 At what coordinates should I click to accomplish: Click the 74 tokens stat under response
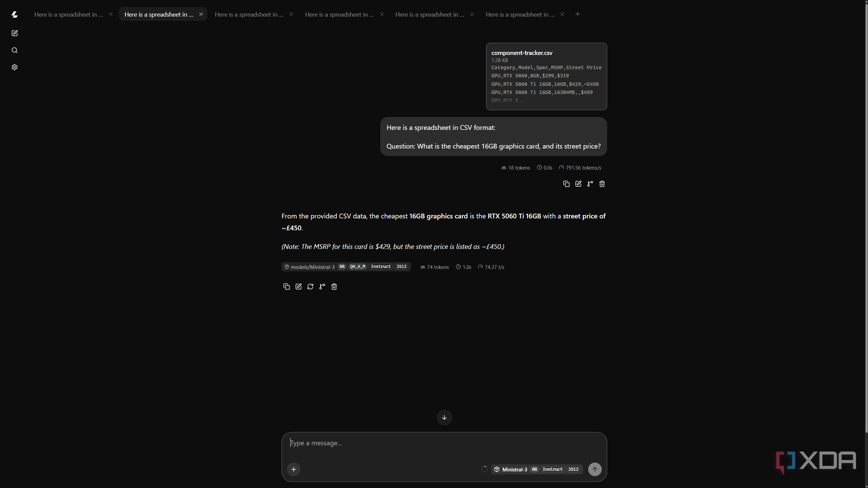[435, 267]
